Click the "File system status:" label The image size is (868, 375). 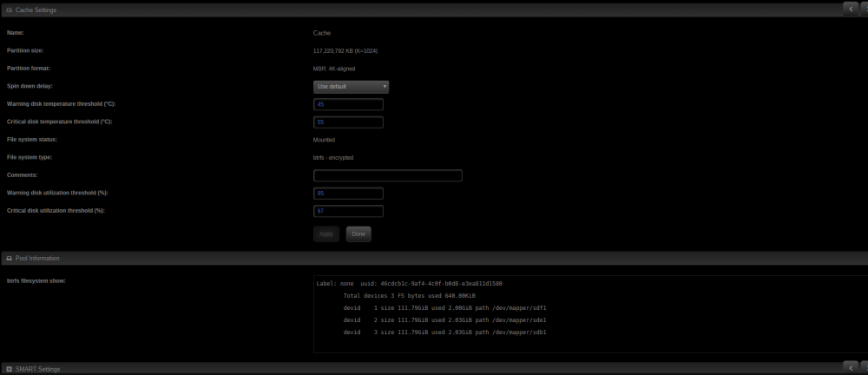31,140
